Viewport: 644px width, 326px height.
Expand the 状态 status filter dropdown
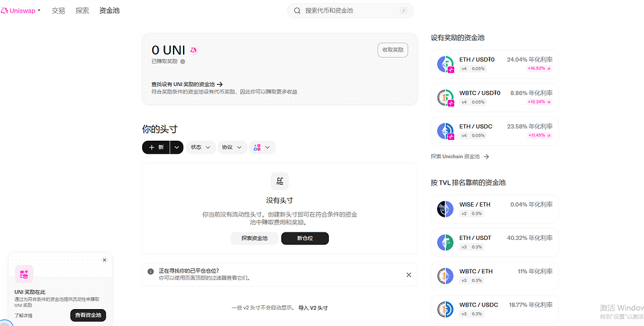point(201,148)
